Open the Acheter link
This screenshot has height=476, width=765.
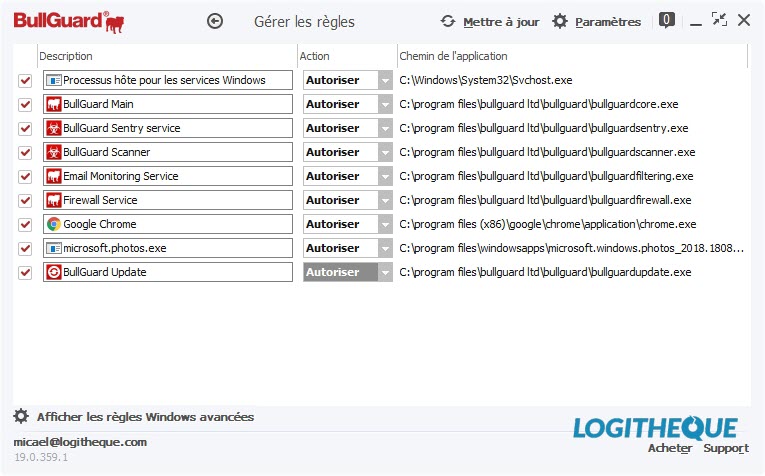point(670,448)
